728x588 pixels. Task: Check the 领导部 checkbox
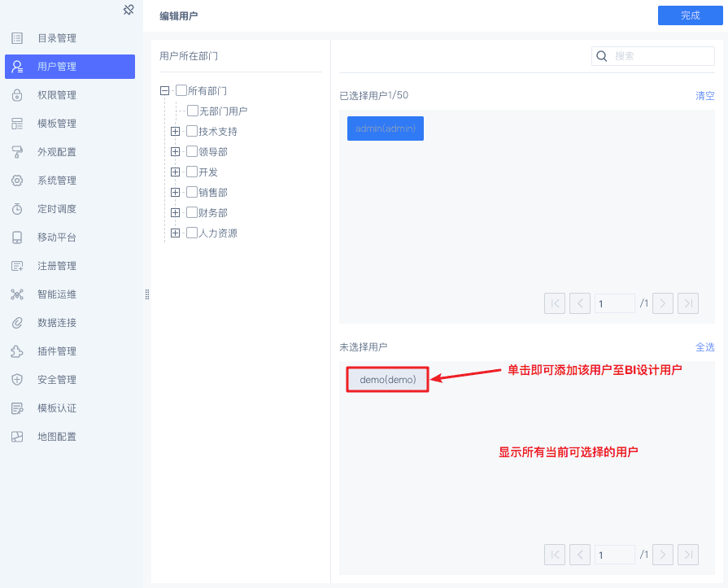point(192,151)
